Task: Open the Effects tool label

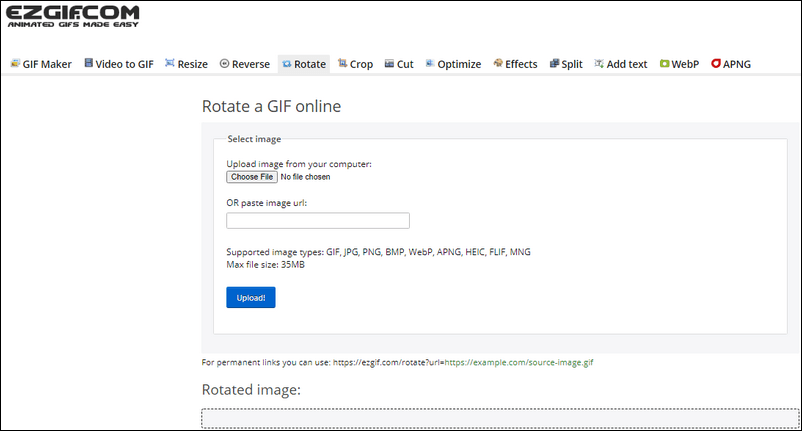Action: (521, 64)
